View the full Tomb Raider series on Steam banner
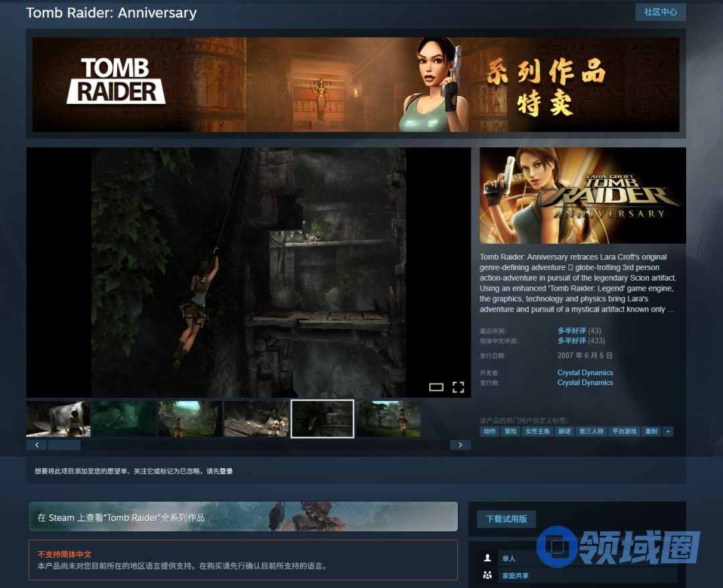 [243, 517]
